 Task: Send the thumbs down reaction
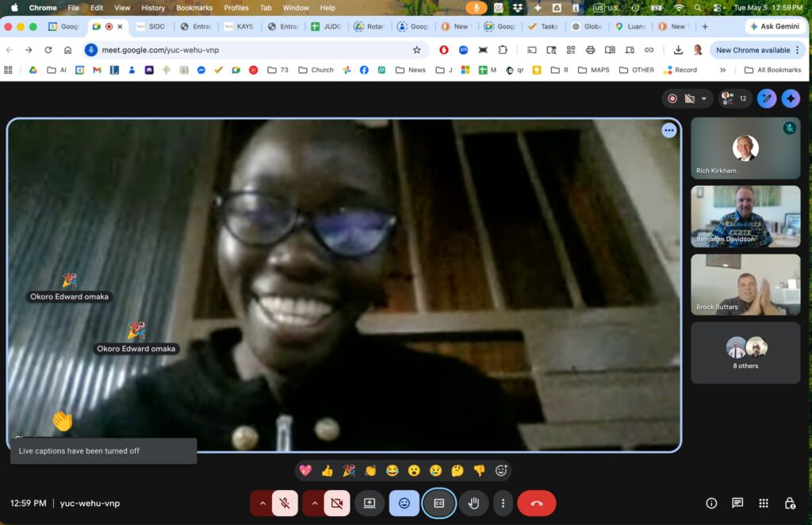(479, 470)
